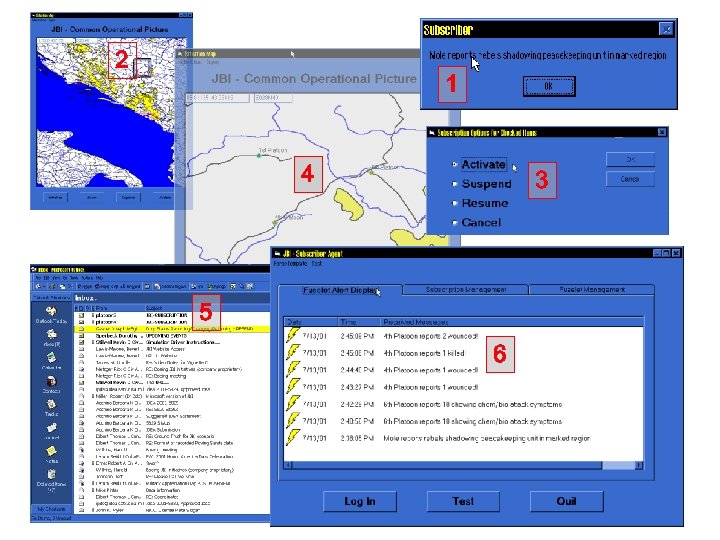Open the Tools menu in Outlook
This screenshot has height=540, width=720.
(75, 278)
